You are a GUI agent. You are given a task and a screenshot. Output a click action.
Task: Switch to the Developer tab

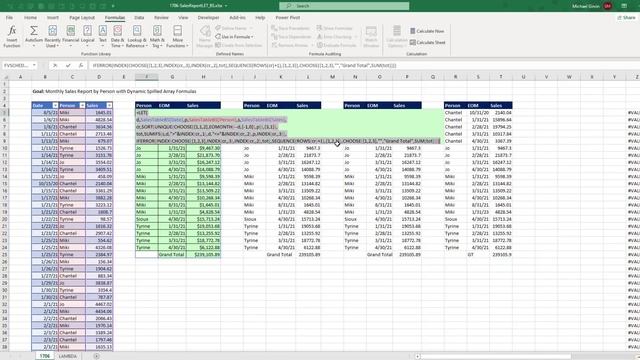(x=209, y=18)
